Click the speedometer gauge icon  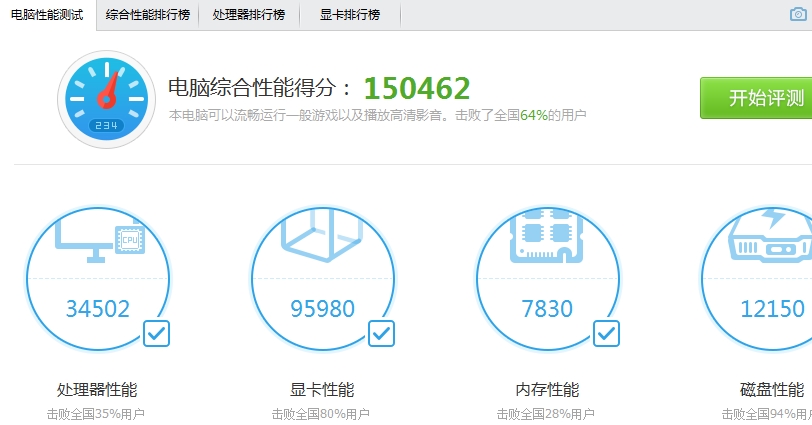click(x=107, y=99)
